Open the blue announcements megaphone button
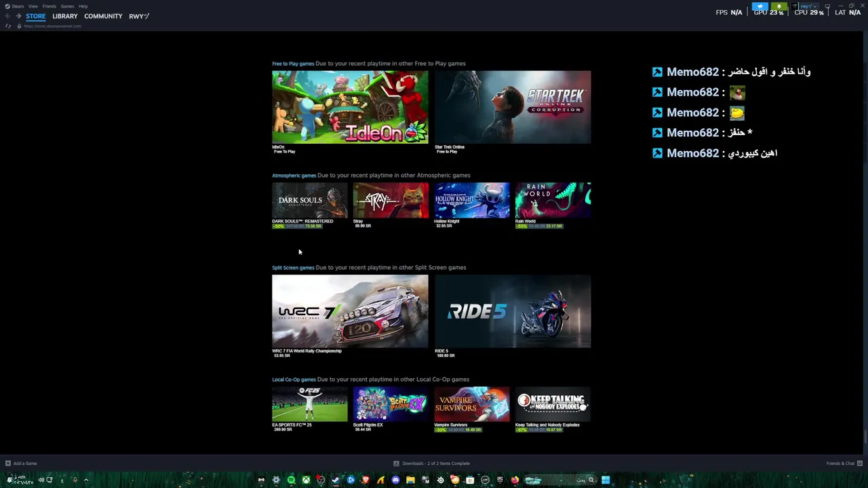 click(760, 6)
